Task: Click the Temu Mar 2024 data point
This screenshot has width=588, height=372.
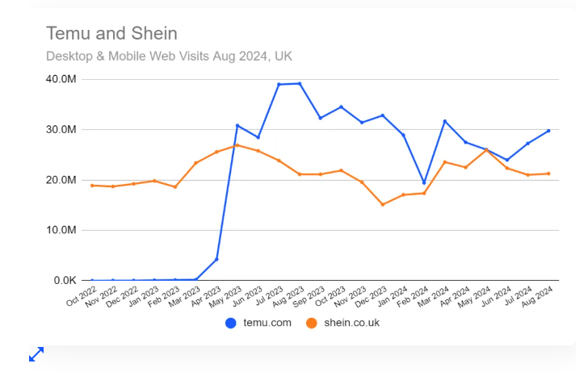Action: (x=445, y=121)
